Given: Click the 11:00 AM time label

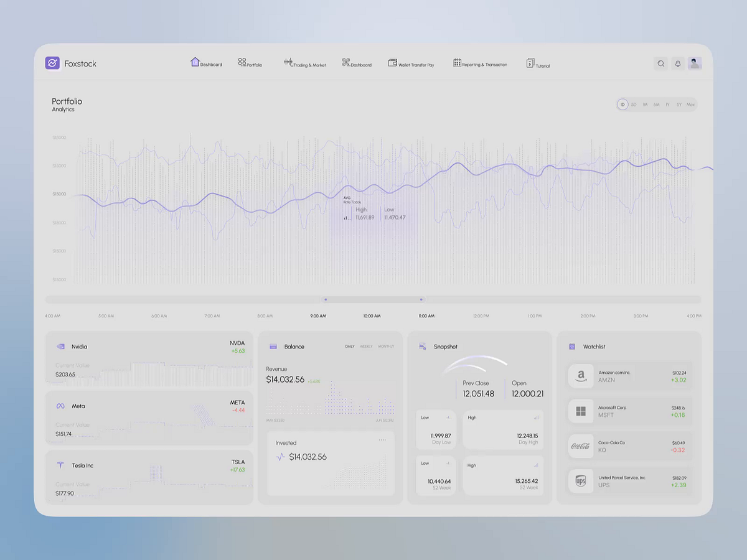Looking at the screenshot, I should click(x=426, y=316).
